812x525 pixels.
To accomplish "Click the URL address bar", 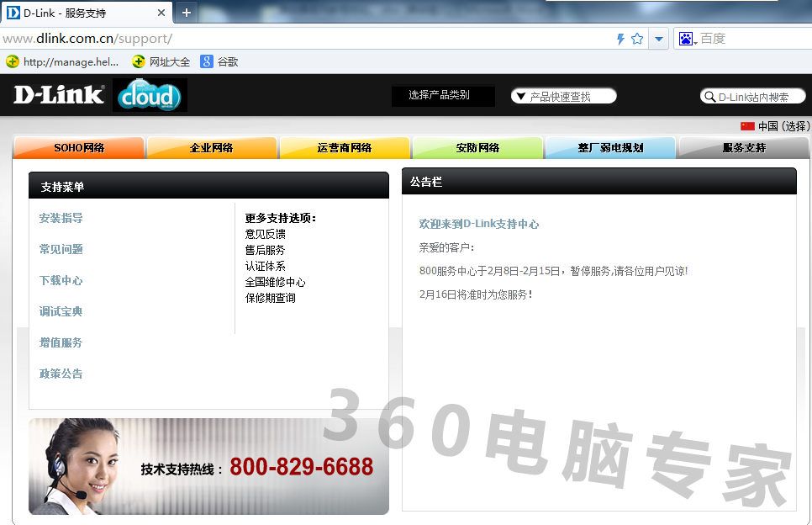I will coord(305,39).
